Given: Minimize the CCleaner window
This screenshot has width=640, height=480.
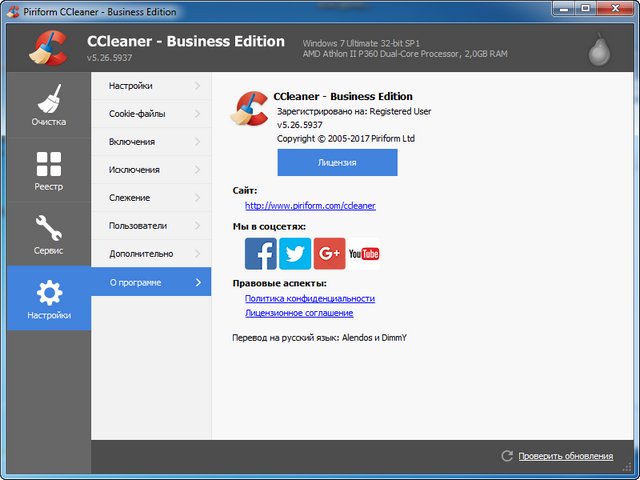Looking at the screenshot, I should tap(565, 8).
